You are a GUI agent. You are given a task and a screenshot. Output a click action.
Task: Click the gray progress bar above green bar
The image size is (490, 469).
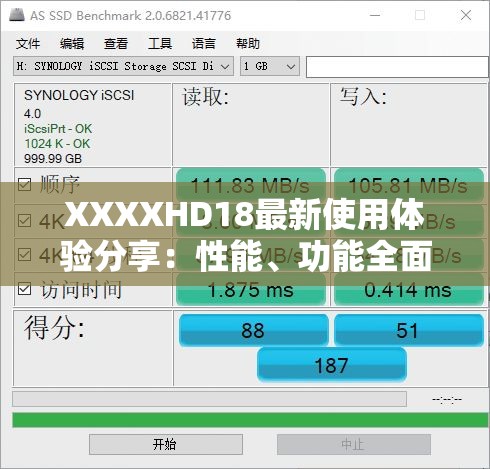pos(209,399)
